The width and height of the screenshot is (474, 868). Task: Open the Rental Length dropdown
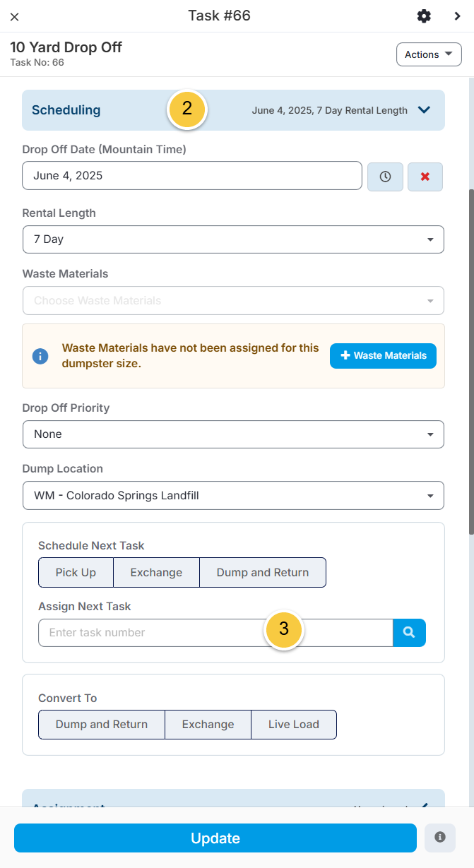[233, 239]
